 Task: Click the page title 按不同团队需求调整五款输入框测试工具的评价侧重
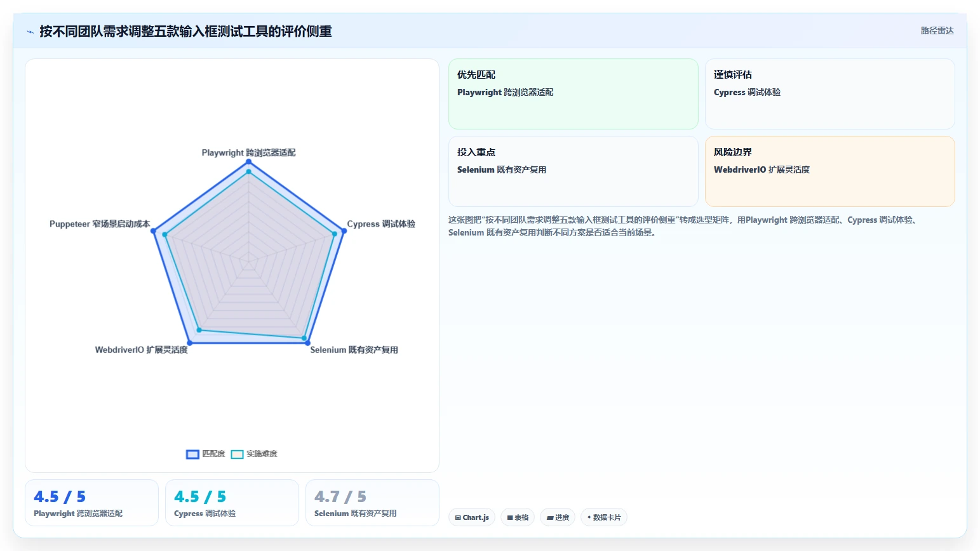coord(185,31)
